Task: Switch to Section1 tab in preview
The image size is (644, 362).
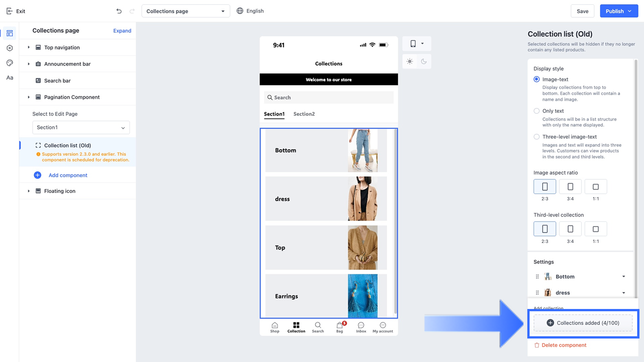Action: pyautogui.click(x=274, y=114)
